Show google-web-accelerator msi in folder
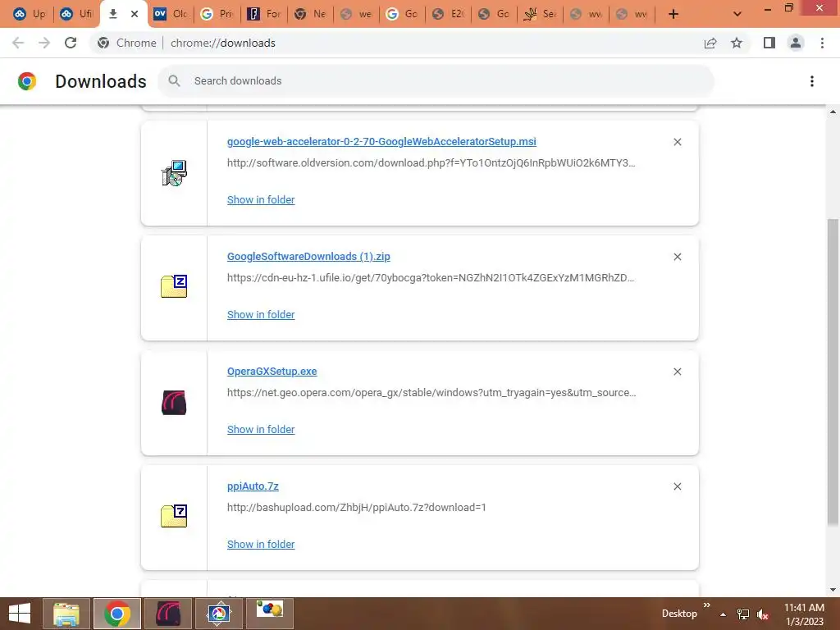 (x=261, y=200)
